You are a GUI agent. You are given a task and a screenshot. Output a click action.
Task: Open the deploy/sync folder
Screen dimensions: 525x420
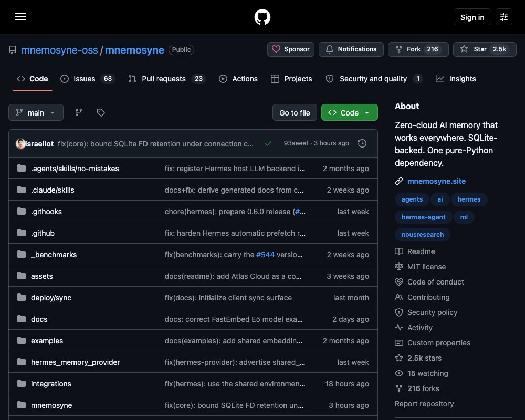[51, 298]
